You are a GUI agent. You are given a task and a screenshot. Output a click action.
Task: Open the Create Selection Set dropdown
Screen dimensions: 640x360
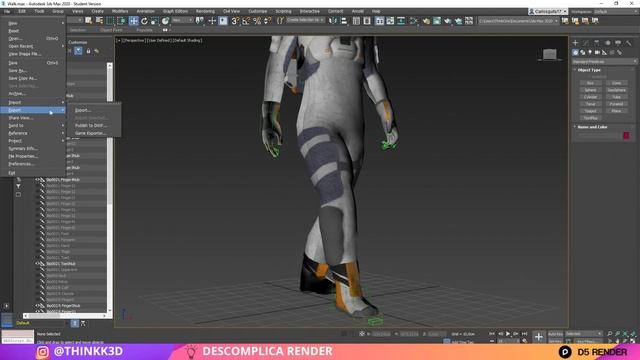[305, 20]
